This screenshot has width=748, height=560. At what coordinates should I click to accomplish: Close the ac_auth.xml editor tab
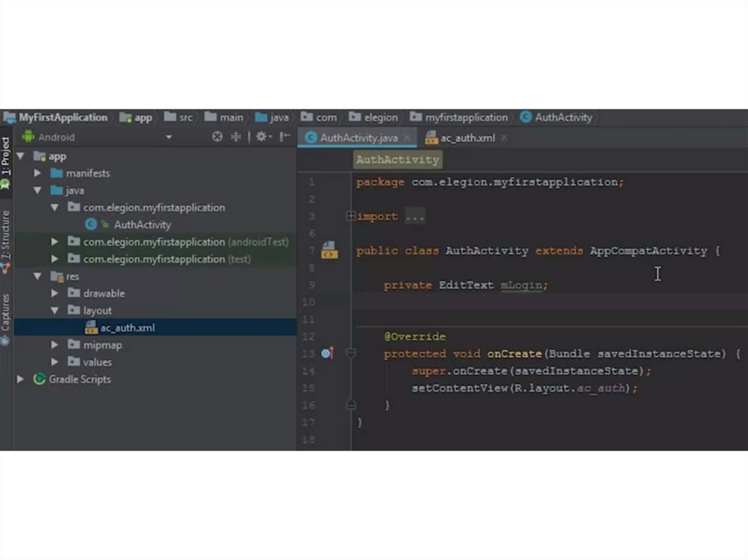click(504, 138)
